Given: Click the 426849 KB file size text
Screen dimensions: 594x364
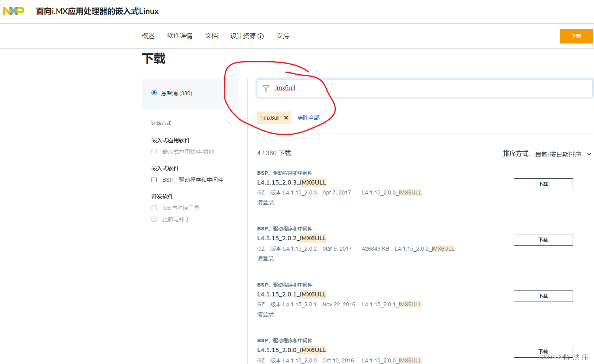Looking at the screenshot, I should 375,249.
